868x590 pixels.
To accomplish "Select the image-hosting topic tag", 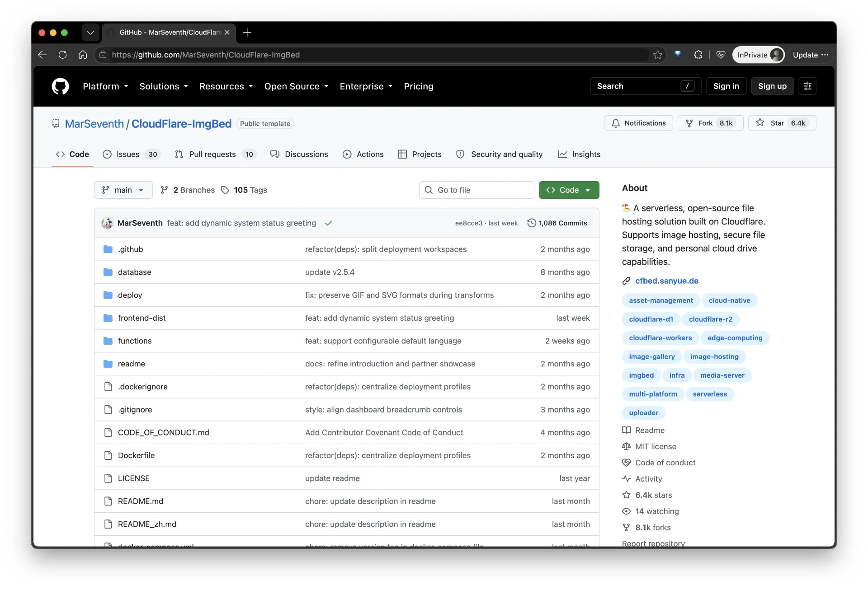I will tap(714, 356).
